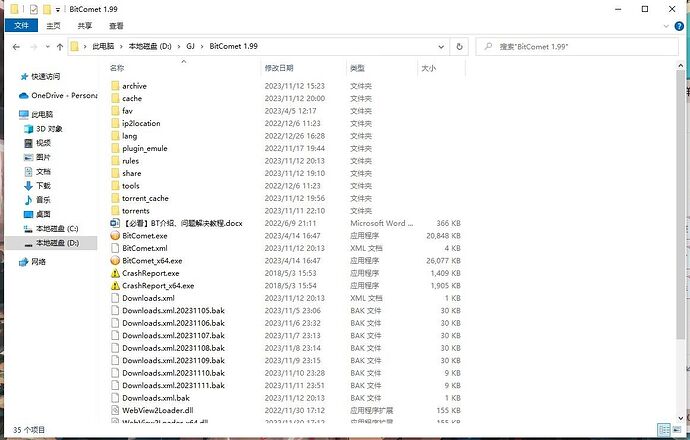Sort by the 大小 (Size) column header
This screenshot has width=690, height=440.
pyautogui.click(x=441, y=68)
